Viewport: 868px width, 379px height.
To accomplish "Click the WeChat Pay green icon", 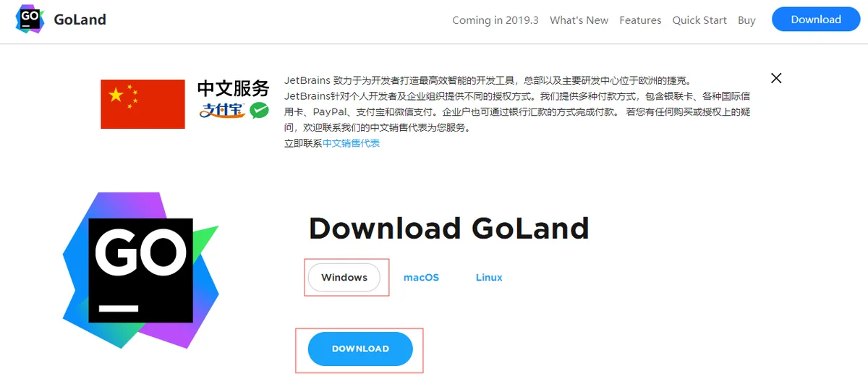I will [x=259, y=110].
